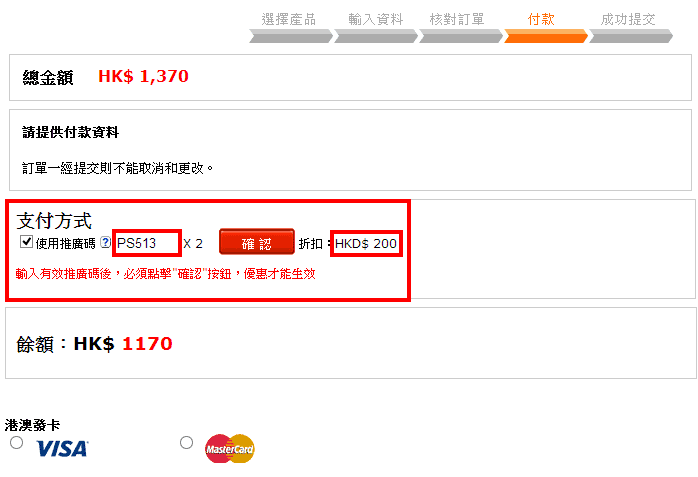Image resolution: width=698 pixels, height=477 pixels.
Task: Click the grey arrow under 選擇產品
Action: (x=291, y=36)
